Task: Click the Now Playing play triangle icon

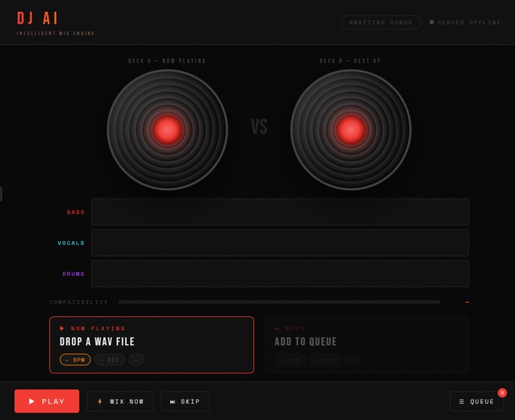Action: pos(62,328)
